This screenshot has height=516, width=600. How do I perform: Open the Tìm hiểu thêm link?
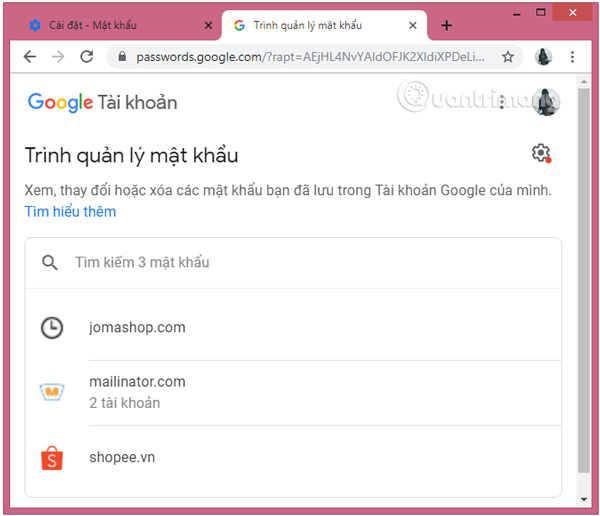pos(70,212)
